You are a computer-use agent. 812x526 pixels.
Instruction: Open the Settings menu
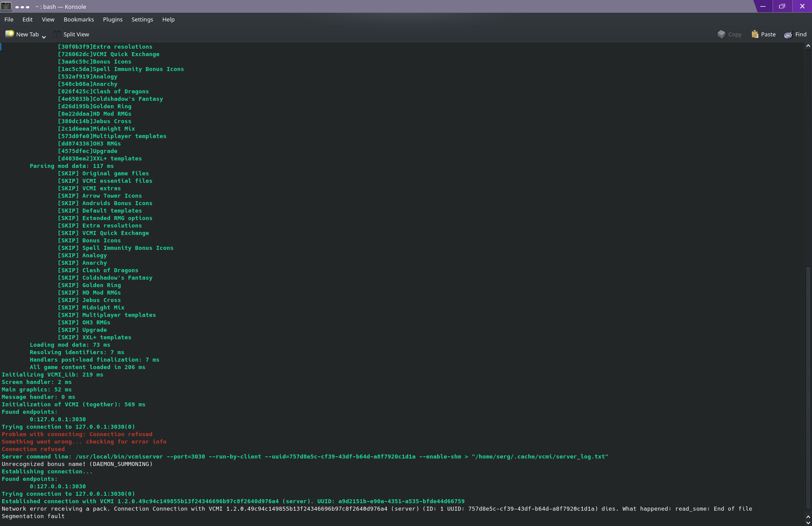(142, 19)
